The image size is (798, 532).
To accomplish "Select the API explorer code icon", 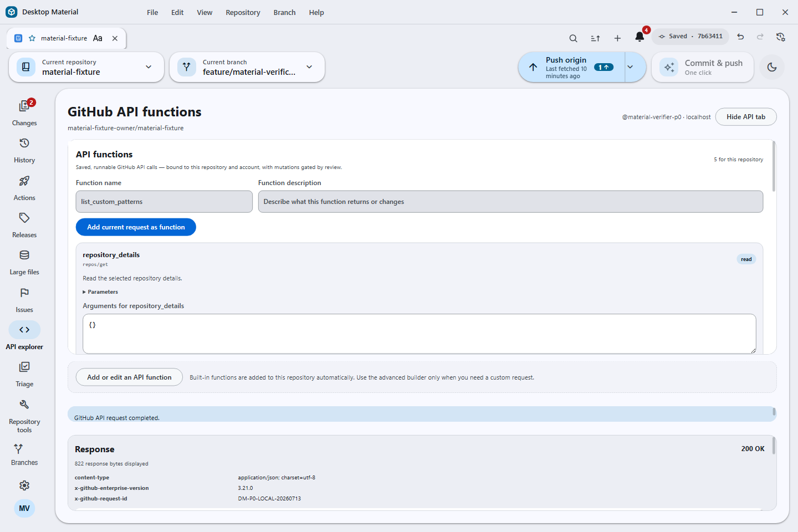I will click(24, 330).
